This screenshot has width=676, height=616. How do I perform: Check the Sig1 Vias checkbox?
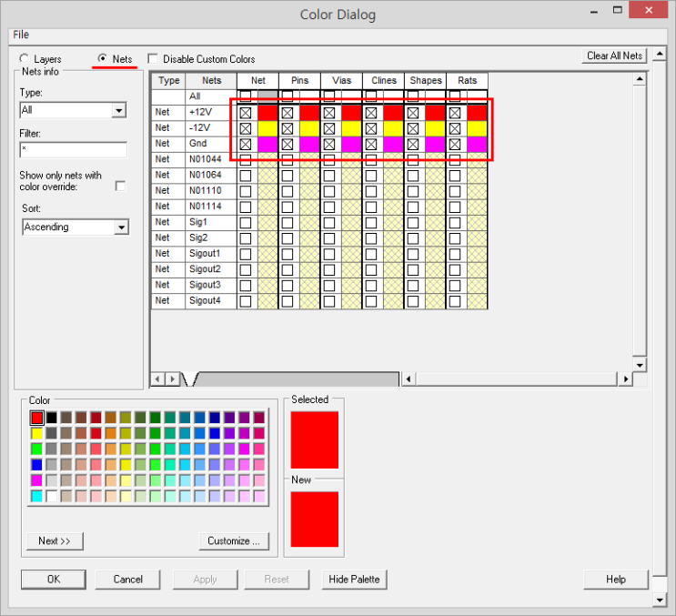pos(329,222)
